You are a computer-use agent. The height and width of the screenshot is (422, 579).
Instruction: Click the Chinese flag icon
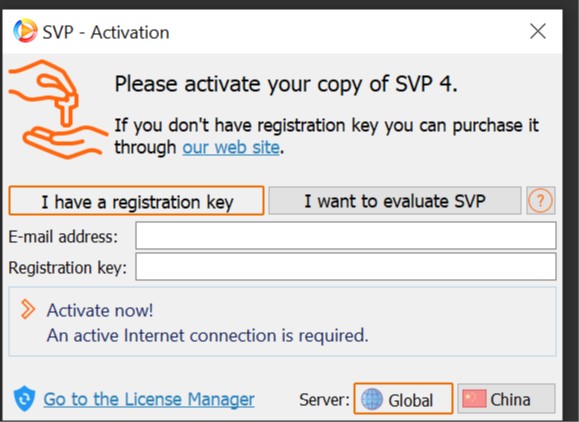coord(474,399)
